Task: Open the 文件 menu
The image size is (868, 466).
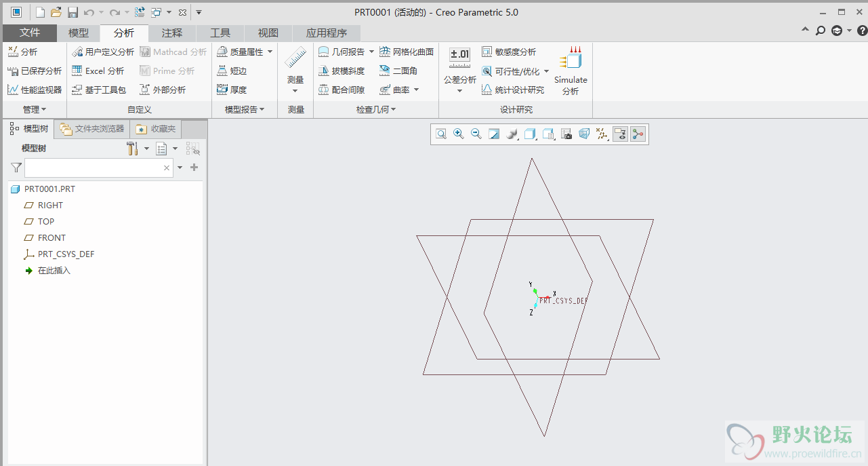Action: pyautogui.click(x=30, y=33)
